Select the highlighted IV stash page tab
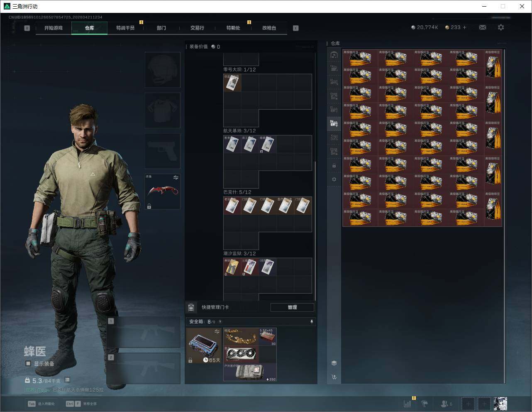Viewport: 532px width, 412px height. pyautogui.click(x=334, y=123)
